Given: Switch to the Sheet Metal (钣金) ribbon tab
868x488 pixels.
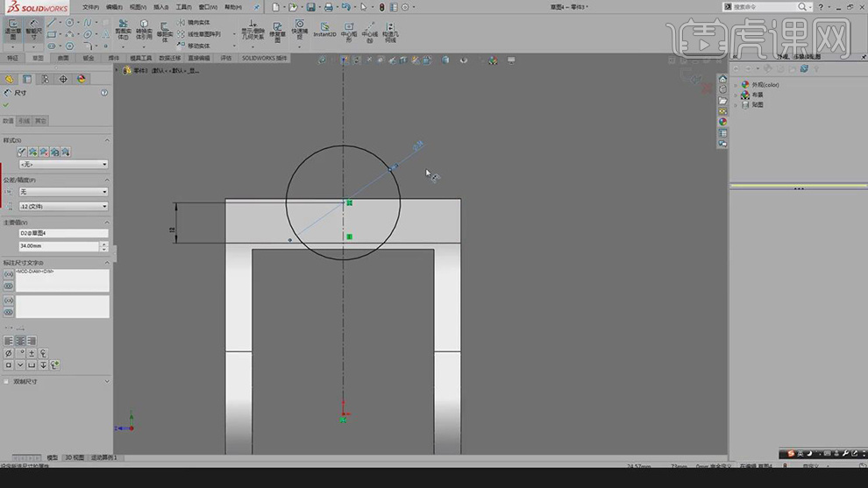Looking at the screenshot, I should (89, 58).
